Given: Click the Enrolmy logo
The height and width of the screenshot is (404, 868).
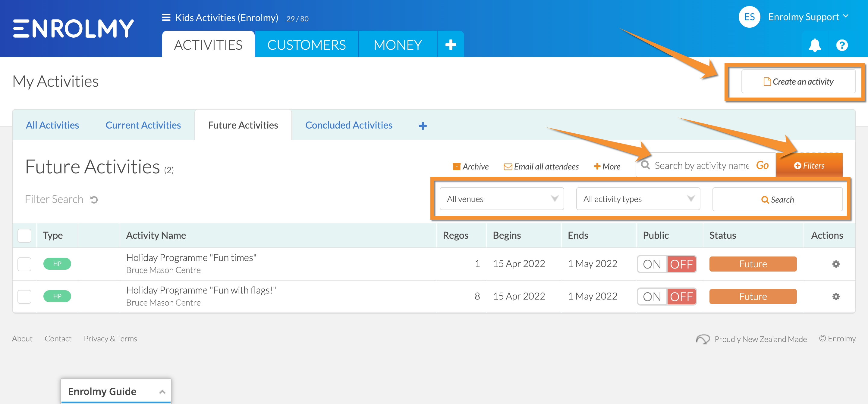Looking at the screenshot, I should coord(73,28).
